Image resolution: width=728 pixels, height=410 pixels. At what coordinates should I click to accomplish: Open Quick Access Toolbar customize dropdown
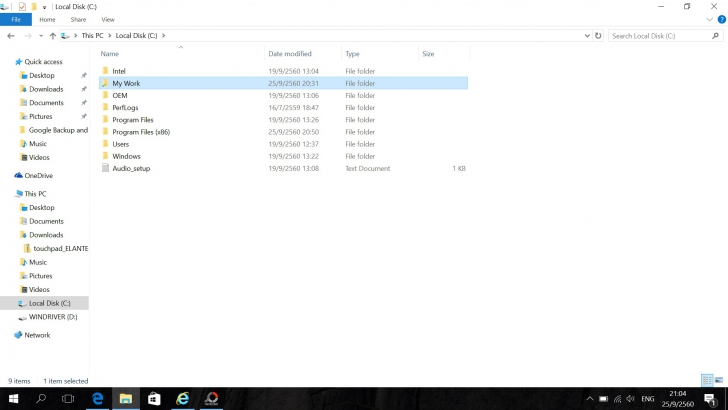coord(44,7)
